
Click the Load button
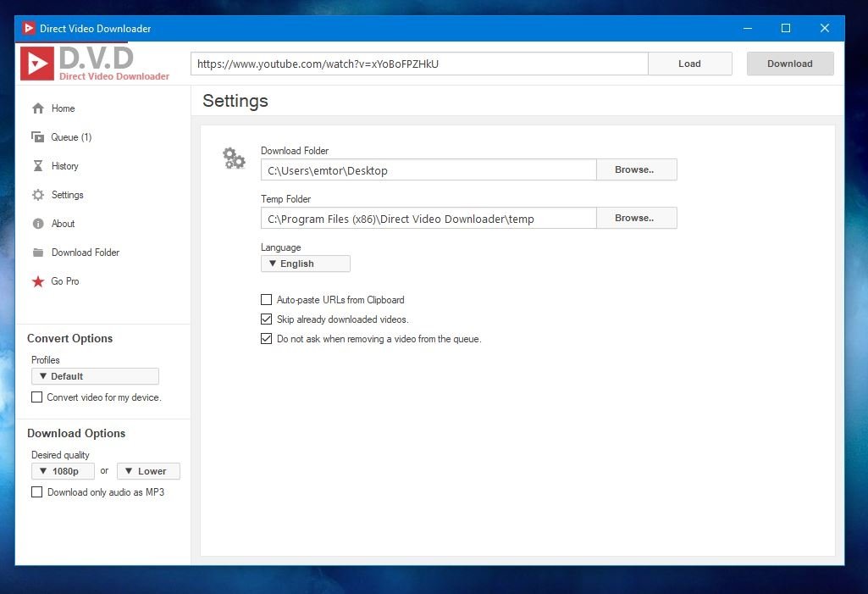pyautogui.click(x=690, y=64)
